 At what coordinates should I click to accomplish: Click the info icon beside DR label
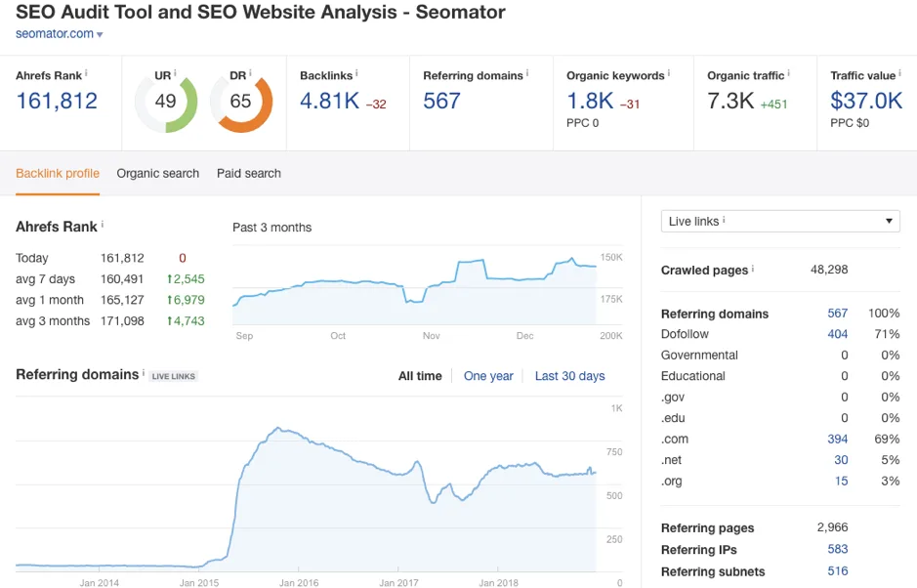(x=250, y=73)
